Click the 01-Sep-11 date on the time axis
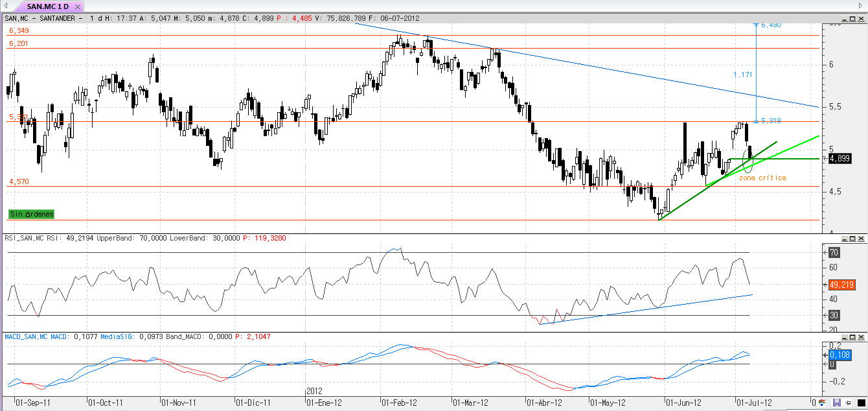868x411 pixels. tap(33, 403)
